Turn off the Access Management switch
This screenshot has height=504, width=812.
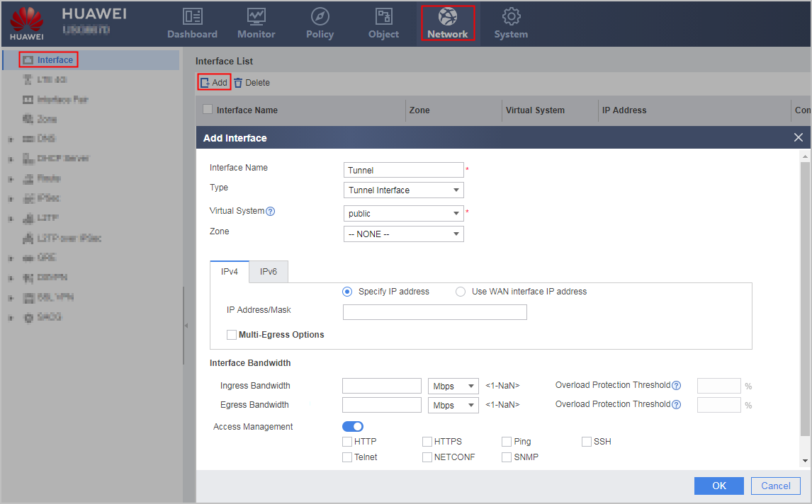click(x=353, y=426)
